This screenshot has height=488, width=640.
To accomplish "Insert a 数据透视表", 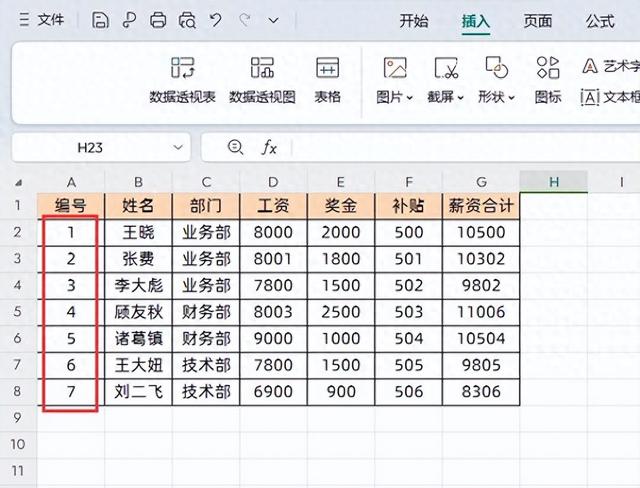I will coord(182,80).
